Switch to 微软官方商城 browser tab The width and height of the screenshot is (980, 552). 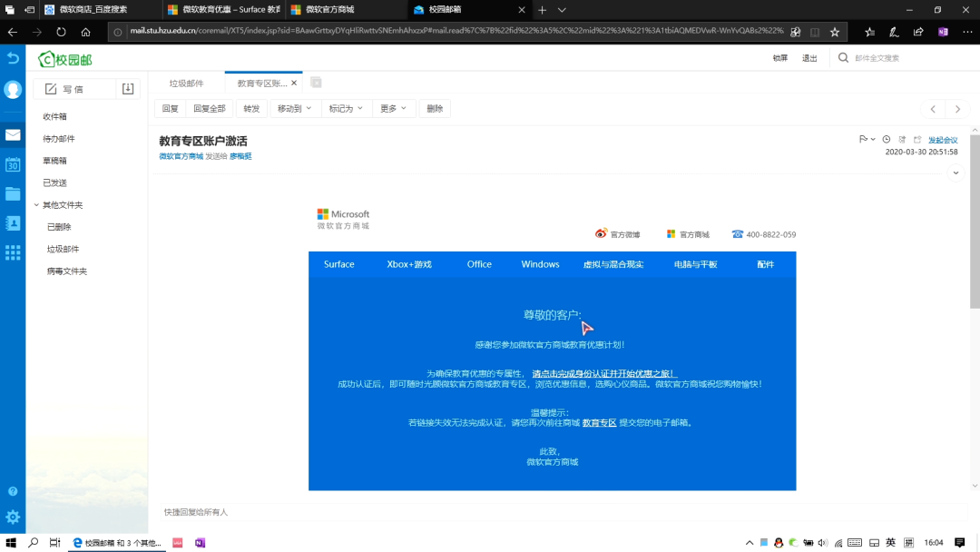click(348, 10)
